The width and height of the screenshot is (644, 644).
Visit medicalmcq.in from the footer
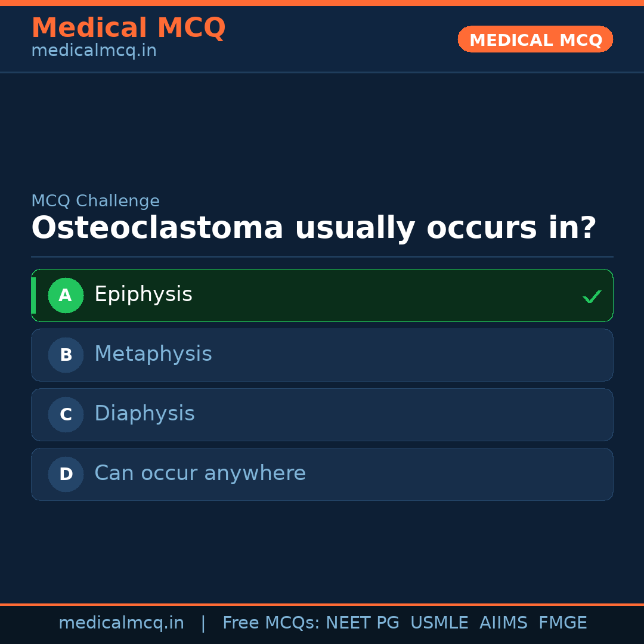(x=122, y=623)
